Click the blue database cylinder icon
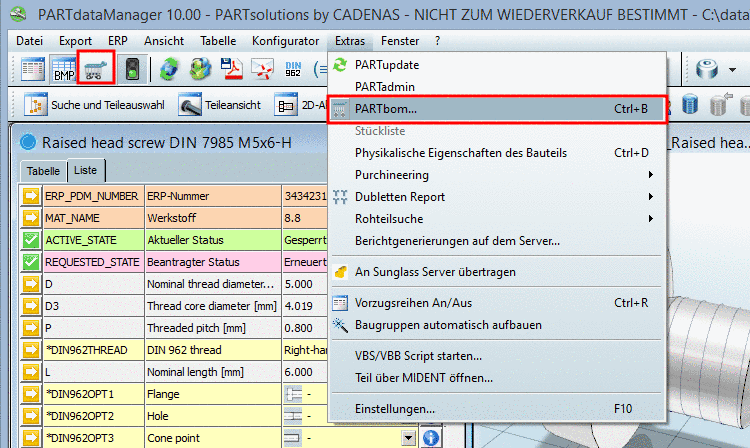 [x=690, y=105]
